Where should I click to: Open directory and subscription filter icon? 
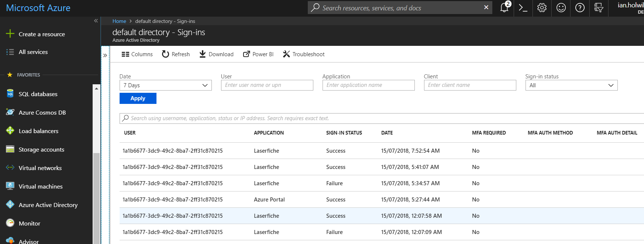pos(599,8)
